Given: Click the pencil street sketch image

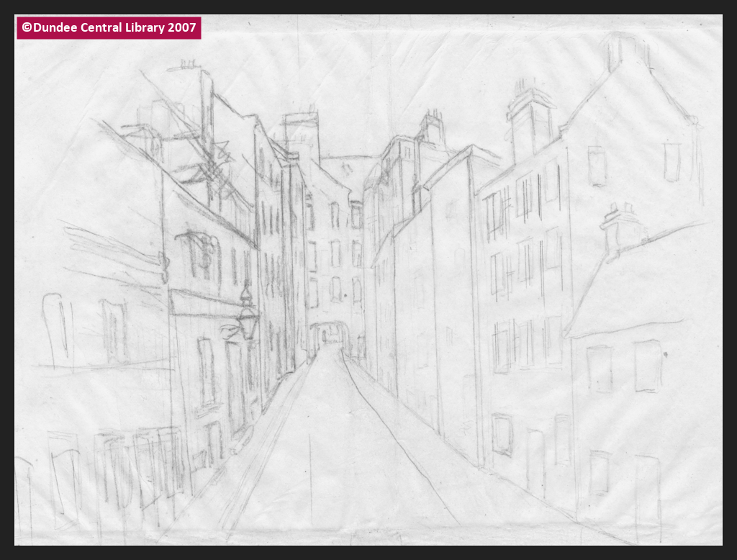Looking at the screenshot, I should [x=368, y=280].
